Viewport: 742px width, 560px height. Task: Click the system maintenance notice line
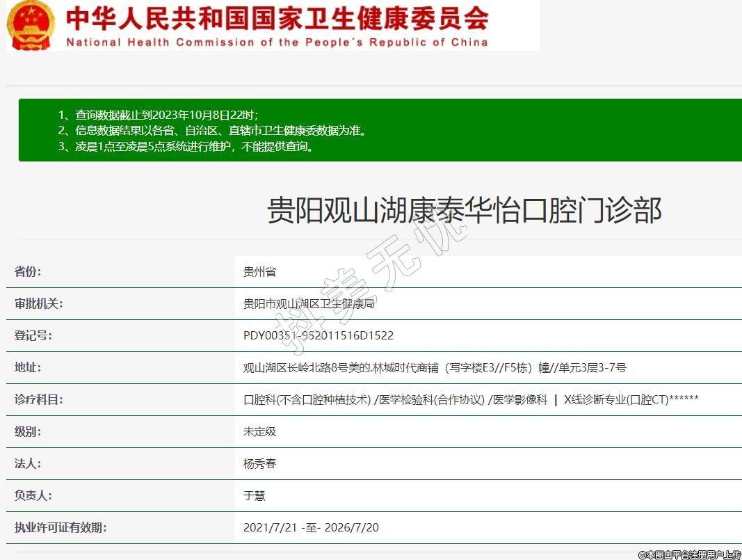pyautogui.click(x=186, y=146)
